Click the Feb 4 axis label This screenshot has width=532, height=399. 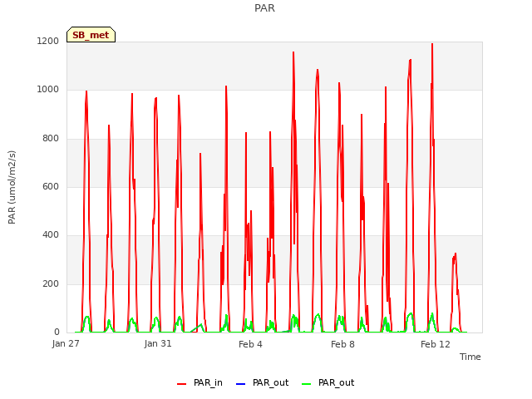[250, 344]
